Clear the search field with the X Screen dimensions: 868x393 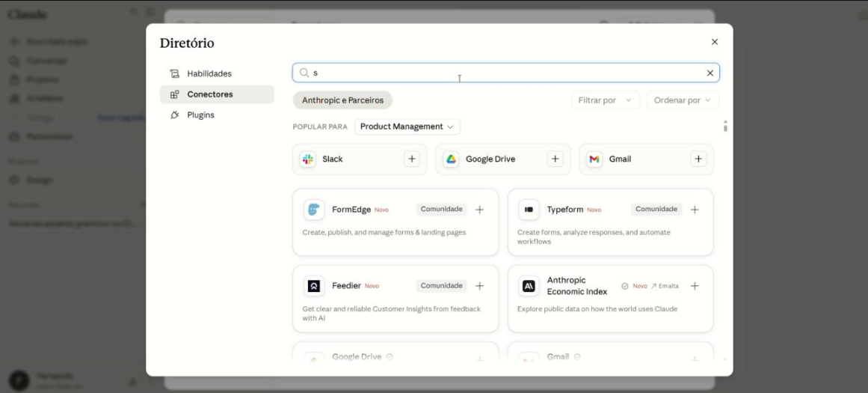click(710, 73)
